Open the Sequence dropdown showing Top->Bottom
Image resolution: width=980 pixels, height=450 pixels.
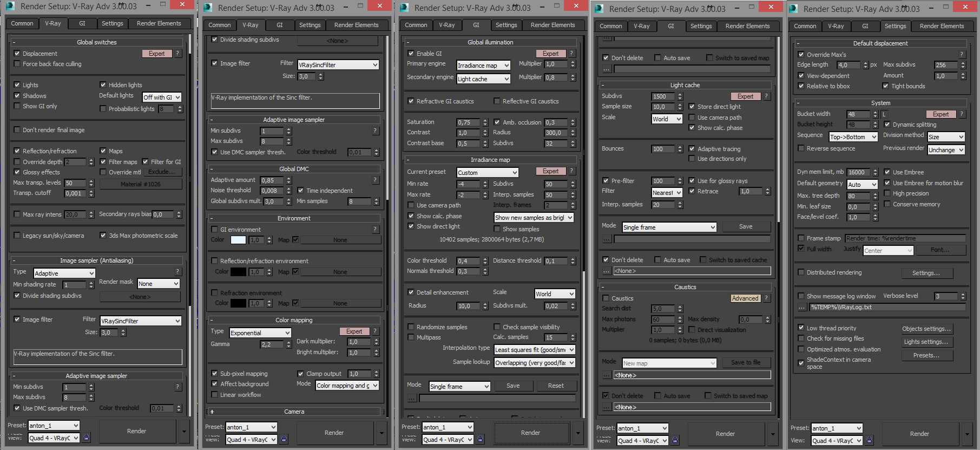[853, 137]
